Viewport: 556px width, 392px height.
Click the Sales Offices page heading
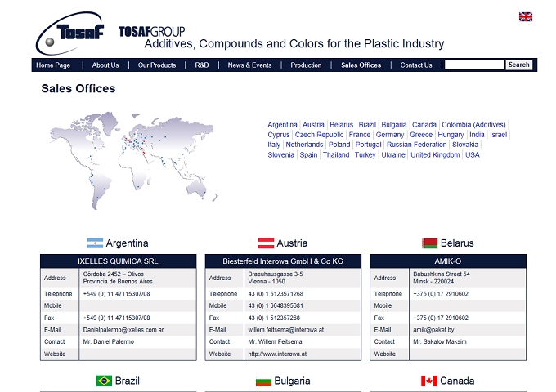tap(78, 88)
